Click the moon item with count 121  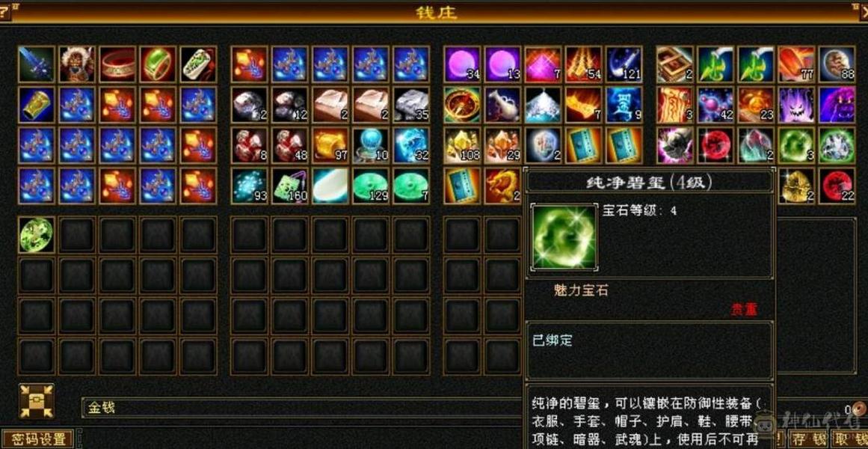coord(624,64)
